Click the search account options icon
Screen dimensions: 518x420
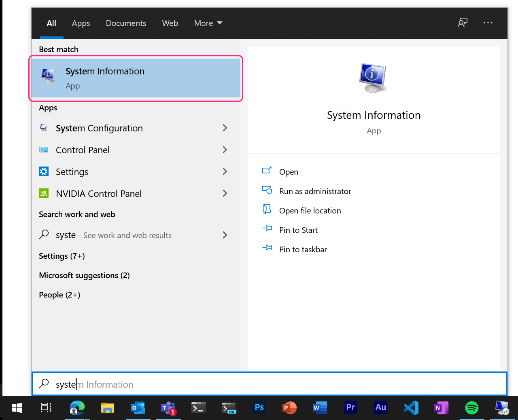[x=463, y=23]
